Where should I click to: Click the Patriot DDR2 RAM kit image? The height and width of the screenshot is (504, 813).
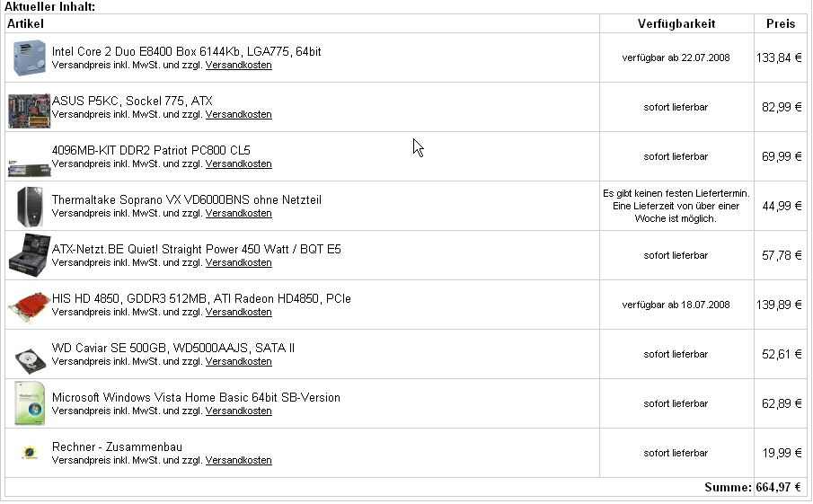tap(29, 164)
